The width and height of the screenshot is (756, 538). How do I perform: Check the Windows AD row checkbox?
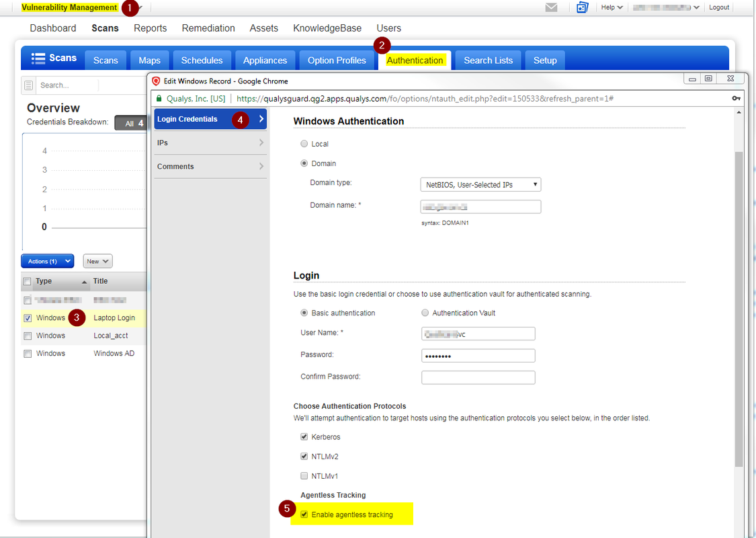point(28,354)
